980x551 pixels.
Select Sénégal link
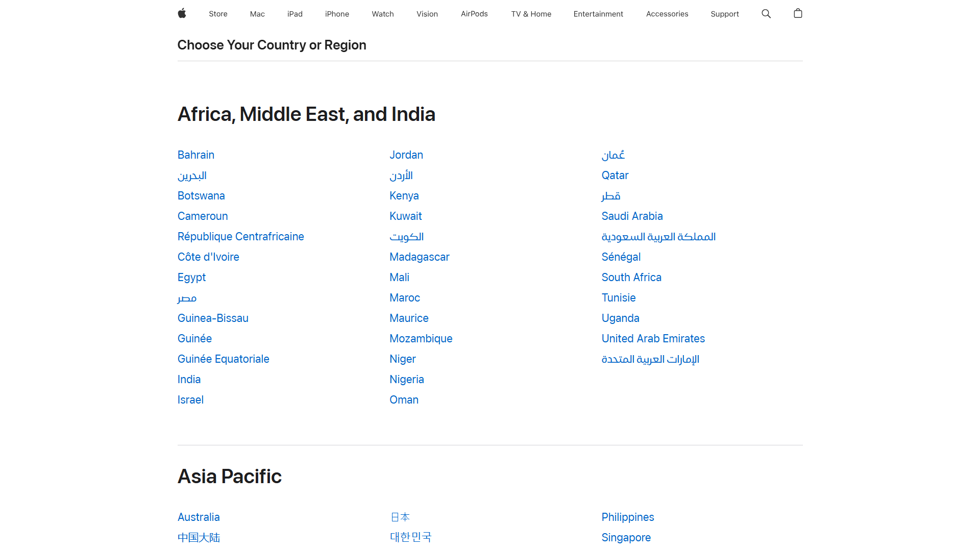[x=621, y=257]
